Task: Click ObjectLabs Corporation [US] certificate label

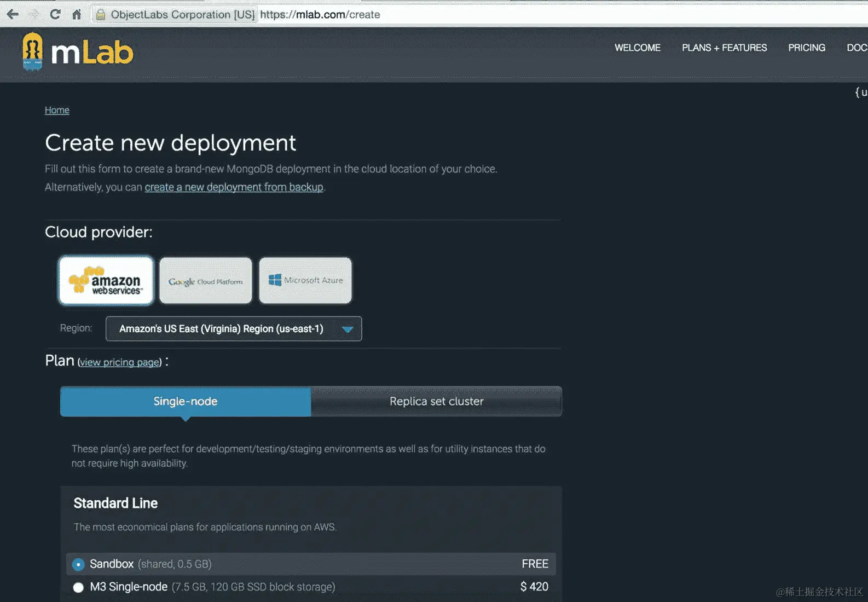Action: pos(183,14)
